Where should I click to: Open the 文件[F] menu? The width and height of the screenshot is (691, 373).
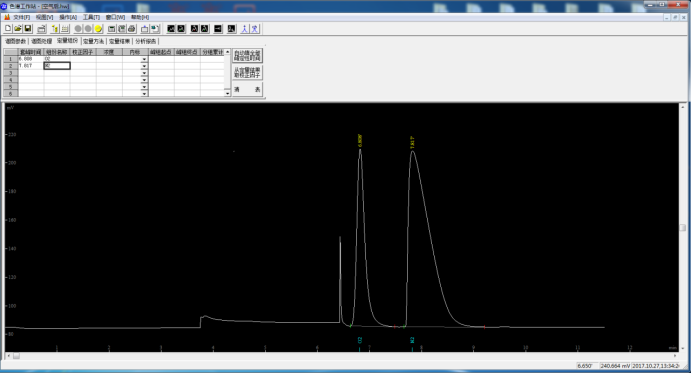pos(21,17)
